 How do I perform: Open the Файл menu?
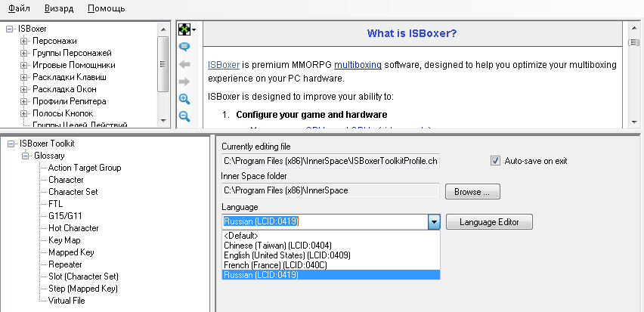[19, 8]
